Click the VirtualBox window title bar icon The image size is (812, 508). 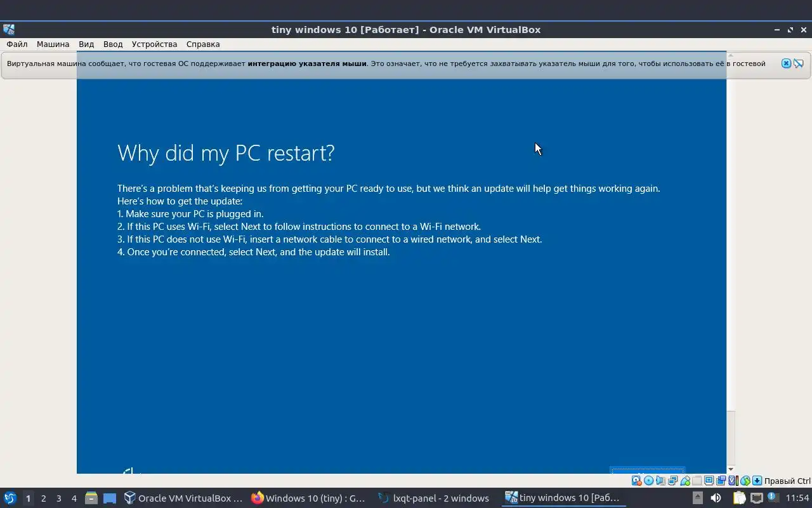[9, 29]
